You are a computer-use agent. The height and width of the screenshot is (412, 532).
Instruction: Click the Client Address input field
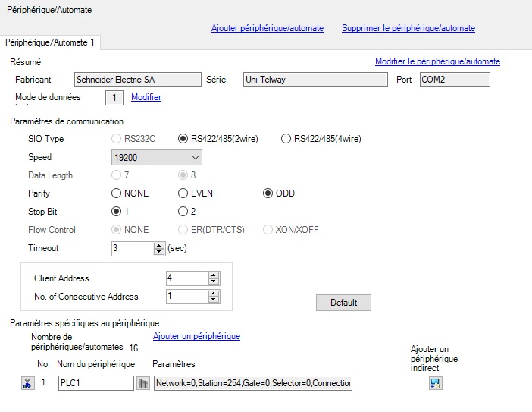[186, 278]
